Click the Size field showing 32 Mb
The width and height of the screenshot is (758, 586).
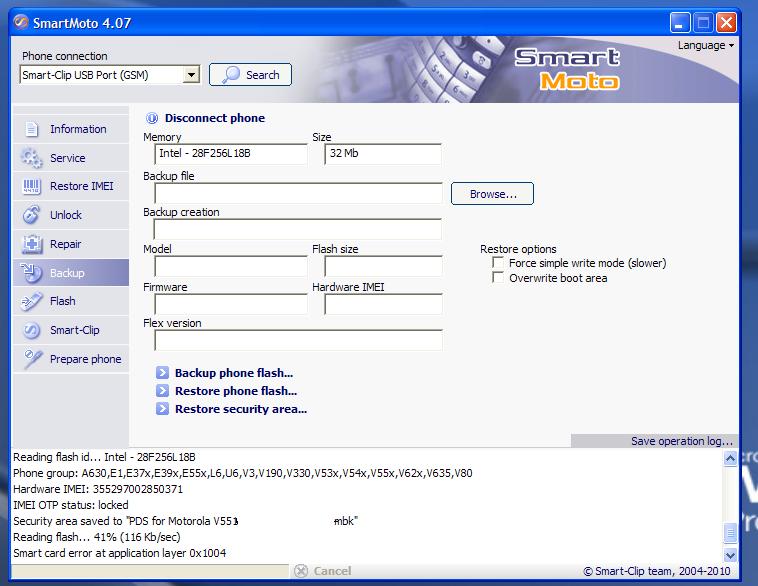coord(383,154)
